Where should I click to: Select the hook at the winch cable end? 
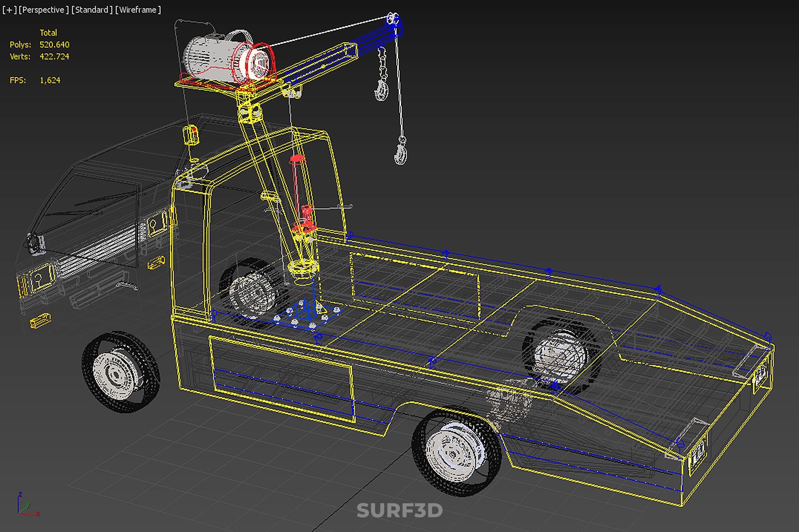point(401,154)
